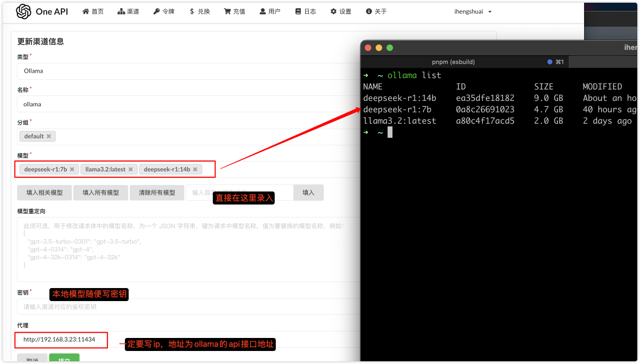Open the 关于 about menu item
This screenshot has width=640, height=364.
pos(376,11)
